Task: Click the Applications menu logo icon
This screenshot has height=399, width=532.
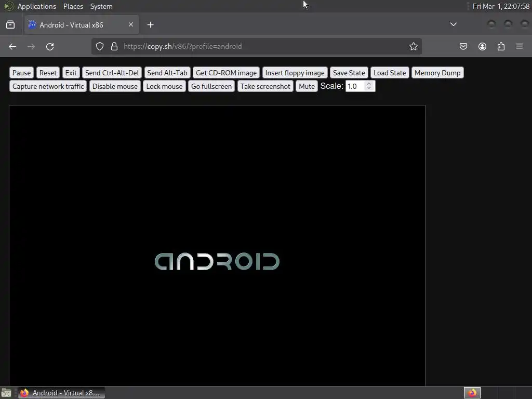Action: point(9,6)
